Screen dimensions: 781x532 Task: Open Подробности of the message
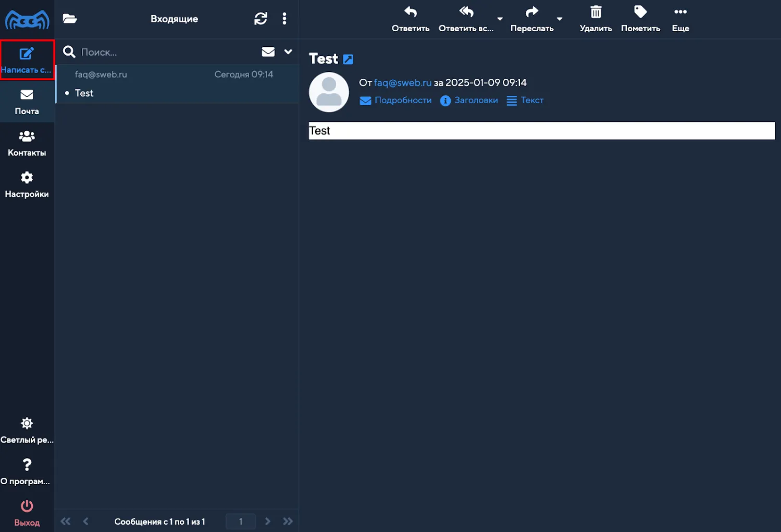click(395, 101)
